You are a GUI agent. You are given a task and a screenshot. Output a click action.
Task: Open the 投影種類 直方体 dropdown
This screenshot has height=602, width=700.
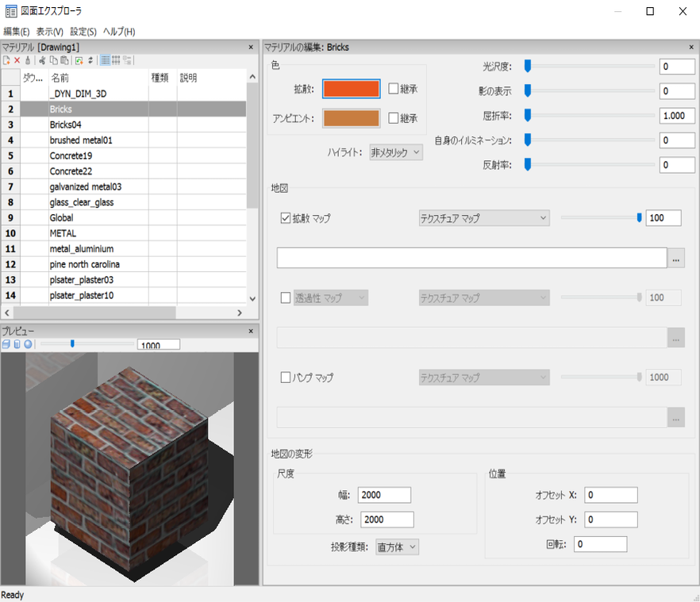(x=398, y=546)
